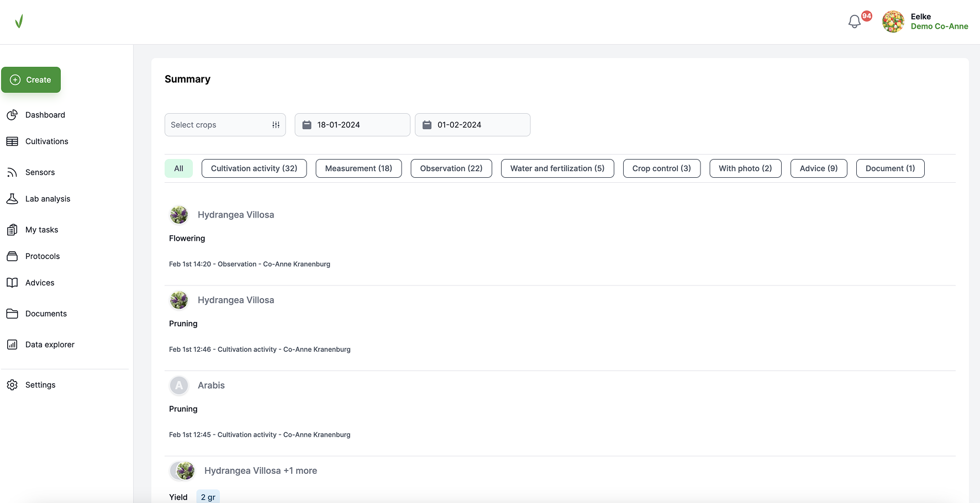Filter by Cultivation activity (32)
Screen dimensions: 980x503
254,168
